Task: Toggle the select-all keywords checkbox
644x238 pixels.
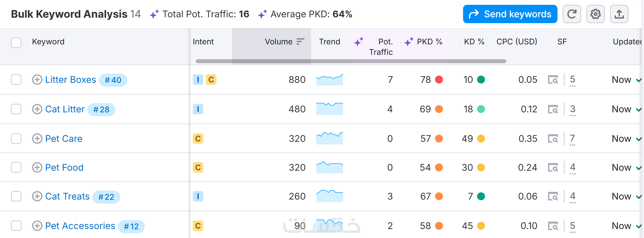Action: click(x=16, y=43)
